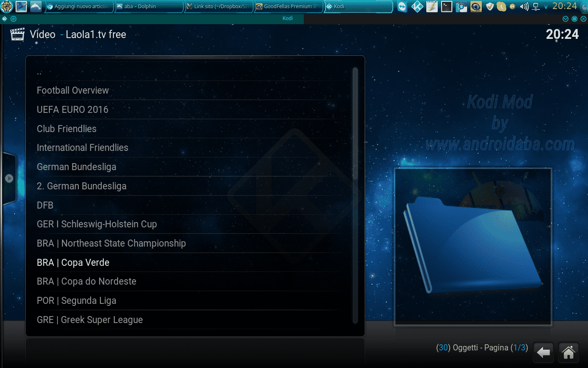This screenshot has width=588, height=368.
Task: Open Kodi window menu icon in titlebar
Action: (4, 19)
